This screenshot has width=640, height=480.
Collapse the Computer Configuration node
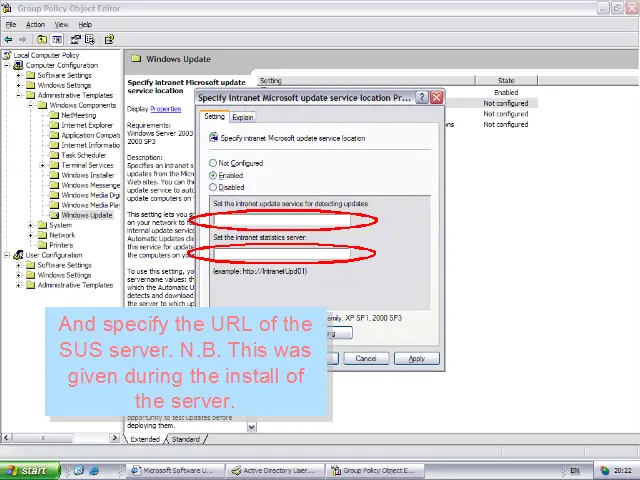(x=7, y=65)
